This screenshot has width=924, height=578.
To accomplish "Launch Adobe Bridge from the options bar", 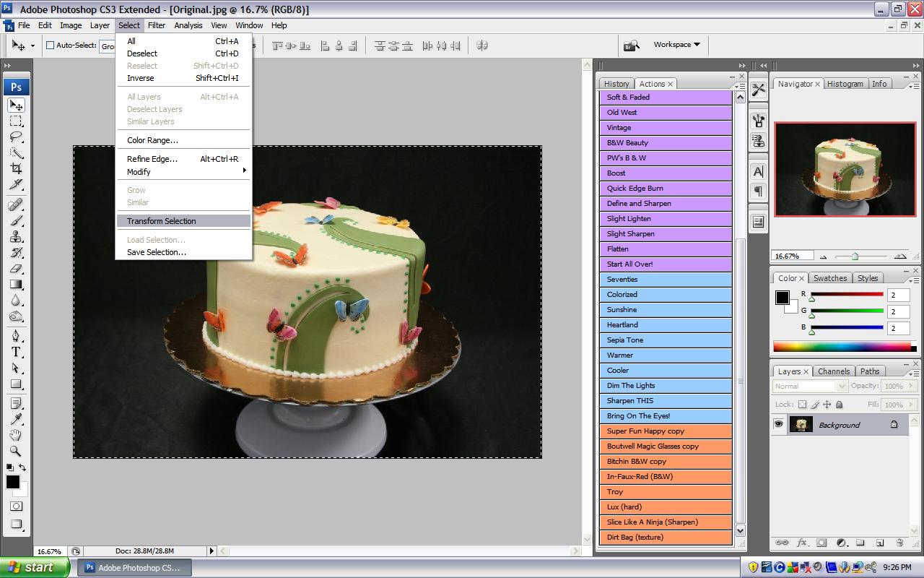I will [632, 46].
